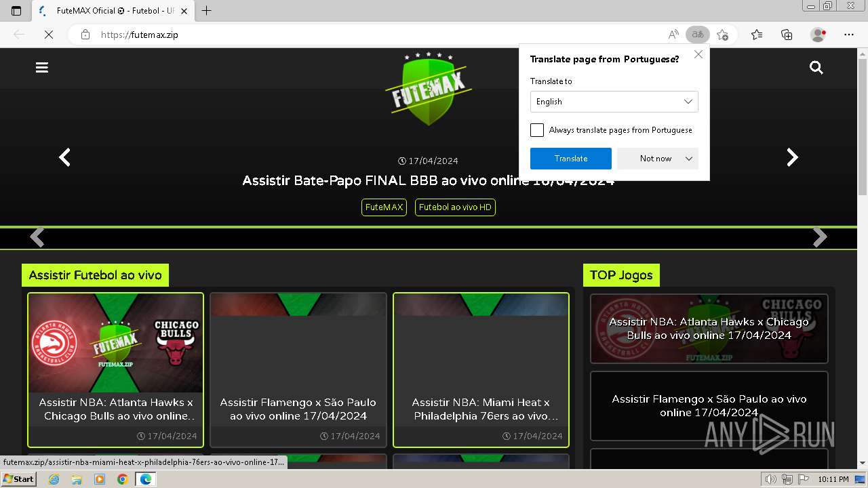Open File Explorer from taskbar
This screenshot has width=868, height=488.
[77, 479]
